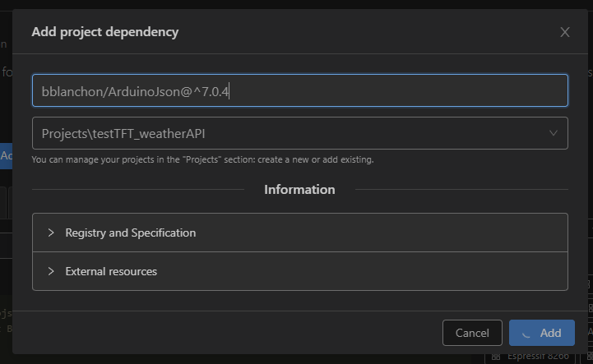Close the Add project dependency dialog
Screen dimensions: 593x364
(x=565, y=32)
